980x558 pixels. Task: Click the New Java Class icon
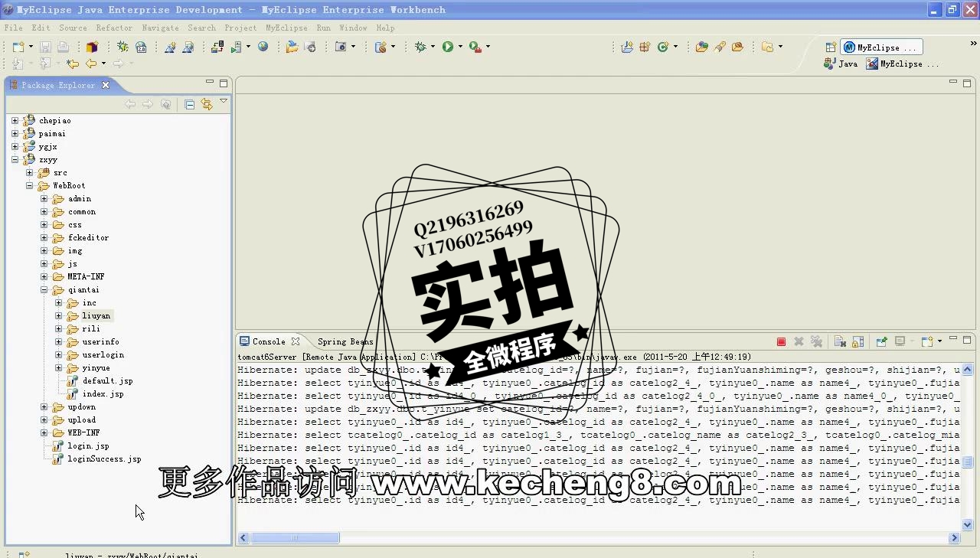[663, 47]
